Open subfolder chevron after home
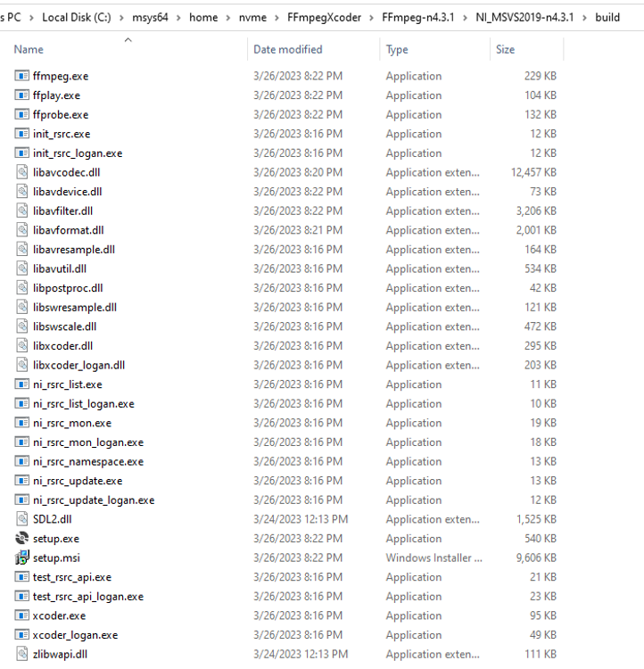Image resolution: width=644 pixels, height=669 pixels. pos(228,18)
